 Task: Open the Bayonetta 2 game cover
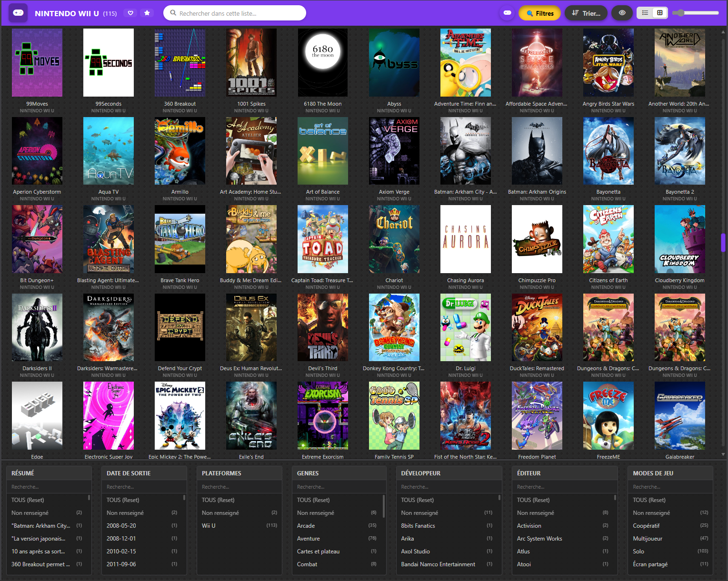click(x=680, y=151)
